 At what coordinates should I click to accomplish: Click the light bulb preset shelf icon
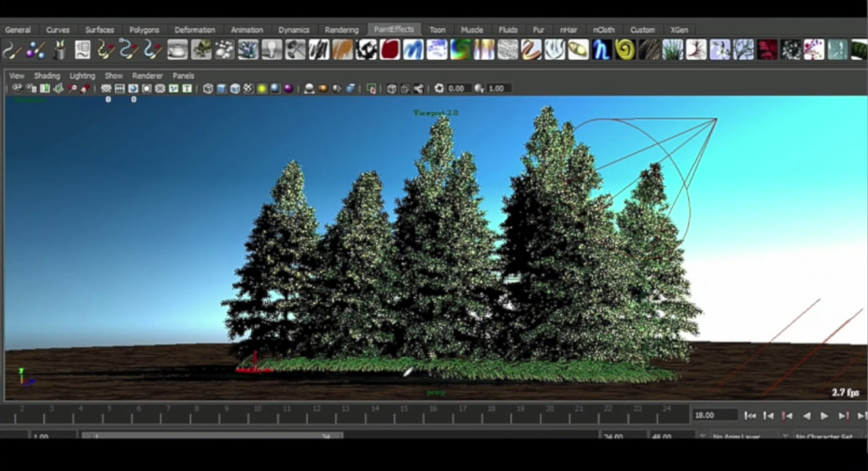(272, 50)
